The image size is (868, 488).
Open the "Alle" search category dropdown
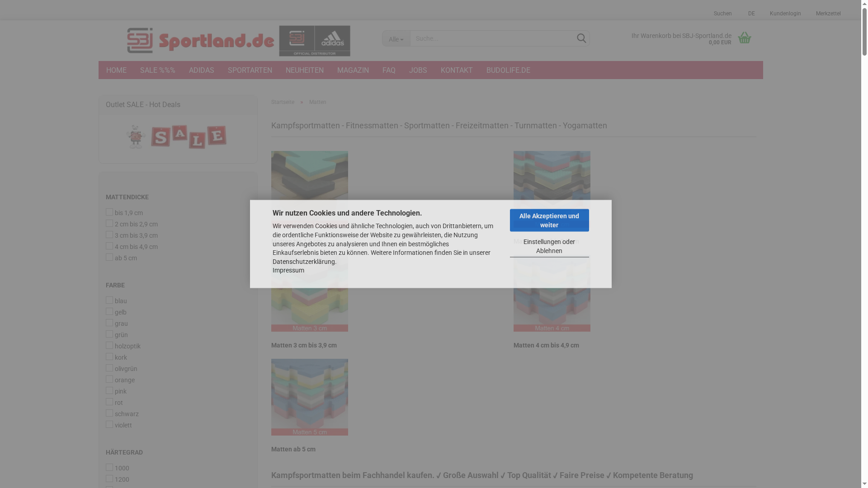(396, 39)
